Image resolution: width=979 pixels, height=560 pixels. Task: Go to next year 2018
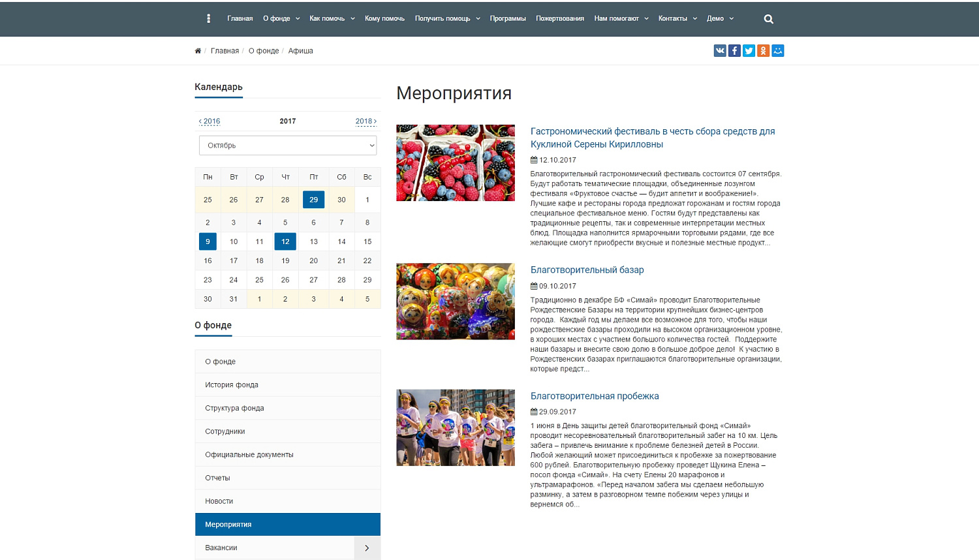pyautogui.click(x=365, y=121)
